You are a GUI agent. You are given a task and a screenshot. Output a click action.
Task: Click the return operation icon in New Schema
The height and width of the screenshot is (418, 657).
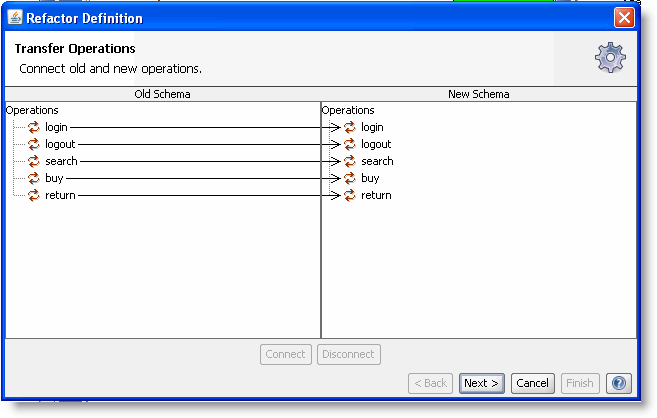[349, 195]
